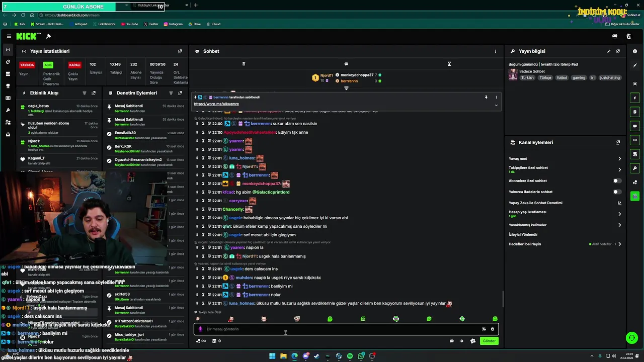Toggle Abonelere özel sohbet switch
This screenshot has height=362, width=644.
(x=616, y=180)
